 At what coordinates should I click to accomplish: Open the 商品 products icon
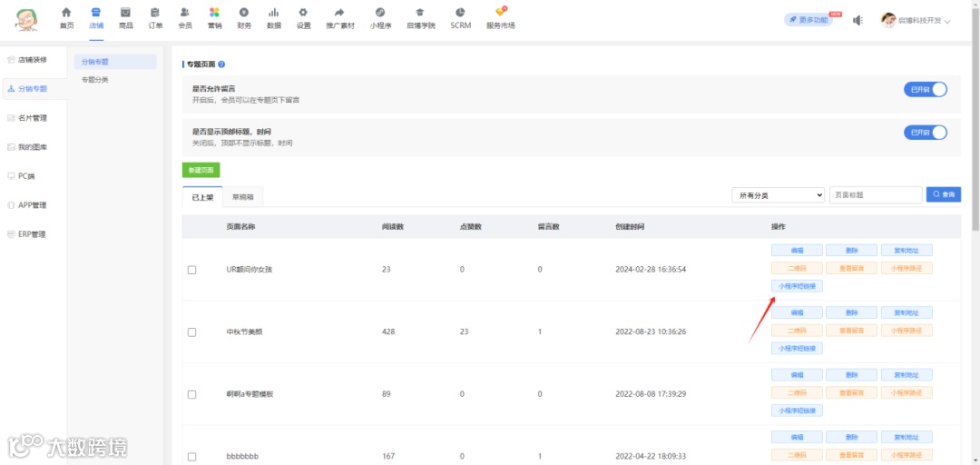[x=125, y=13]
